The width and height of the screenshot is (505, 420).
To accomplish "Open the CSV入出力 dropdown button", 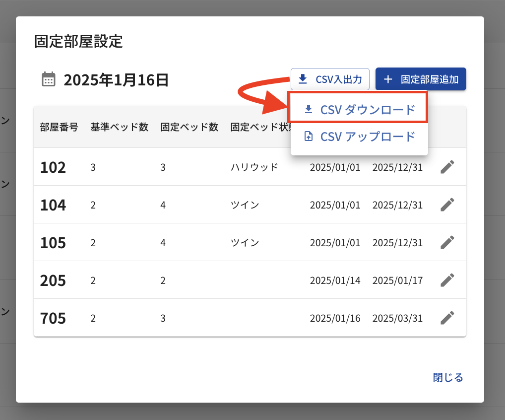I will (330, 79).
